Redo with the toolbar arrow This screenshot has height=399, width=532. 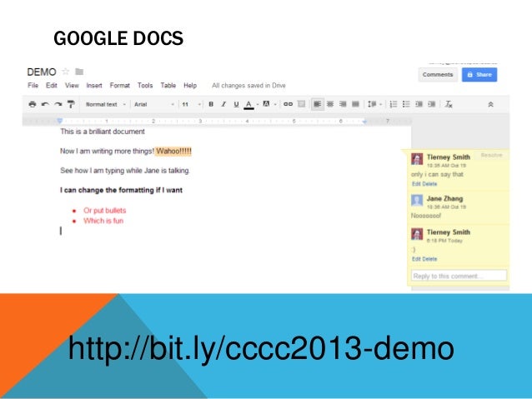coord(58,104)
